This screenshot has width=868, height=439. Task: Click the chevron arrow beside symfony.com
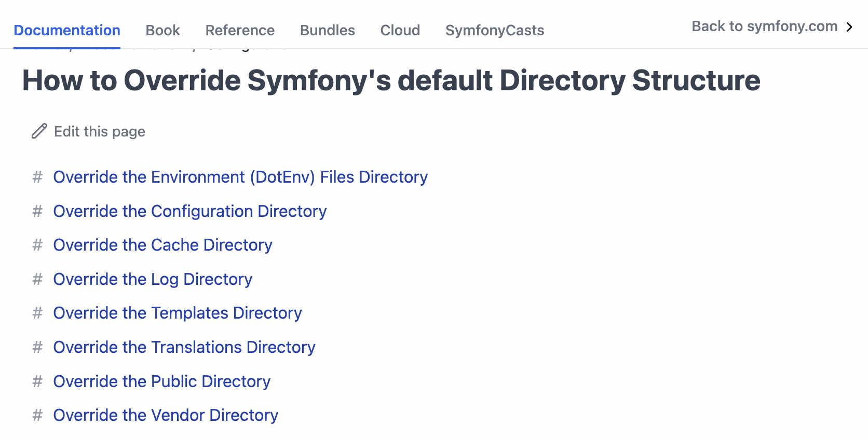click(x=849, y=27)
